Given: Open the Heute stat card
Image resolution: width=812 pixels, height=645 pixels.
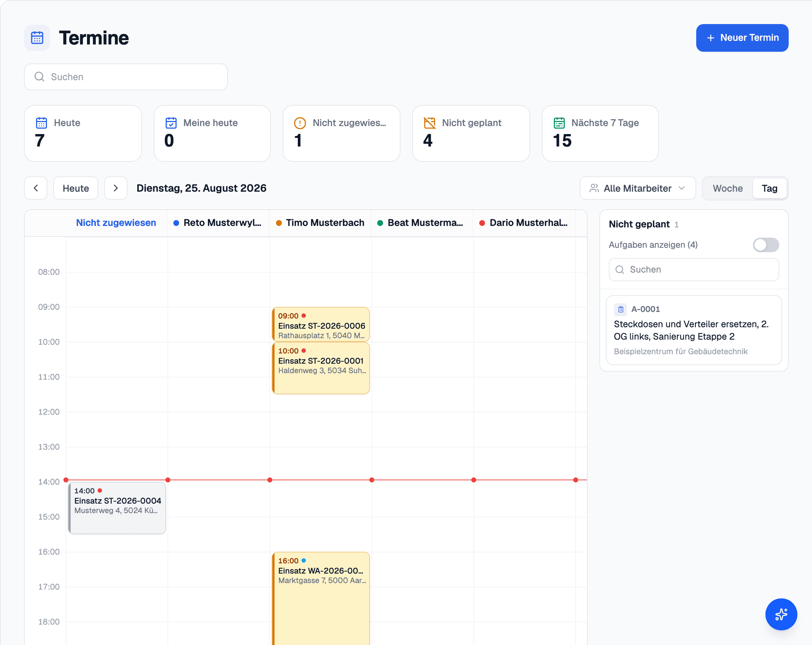Looking at the screenshot, I should point(83,133).
